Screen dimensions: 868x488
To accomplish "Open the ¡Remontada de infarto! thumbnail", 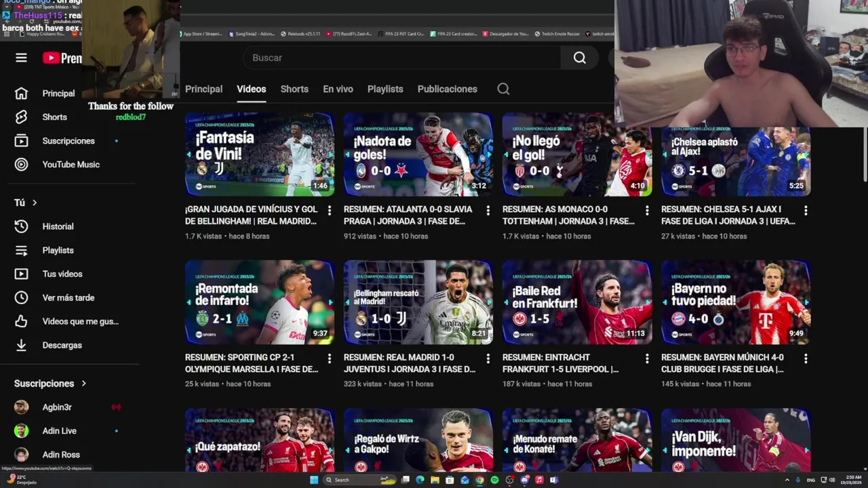I will tap(260, 302).
